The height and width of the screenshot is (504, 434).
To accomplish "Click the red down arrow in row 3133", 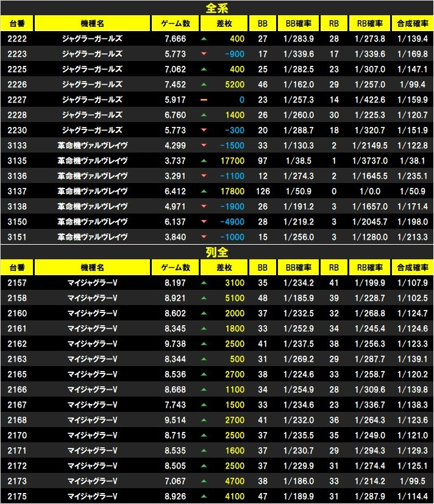I will coord(204,146).
